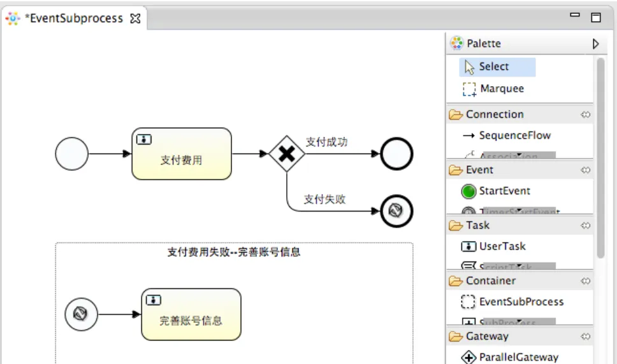Image resolution: width=617 pixels, height=364 pixels.
Task: Pick the SequenceFlow connection tool
Action: coord(507,135)
